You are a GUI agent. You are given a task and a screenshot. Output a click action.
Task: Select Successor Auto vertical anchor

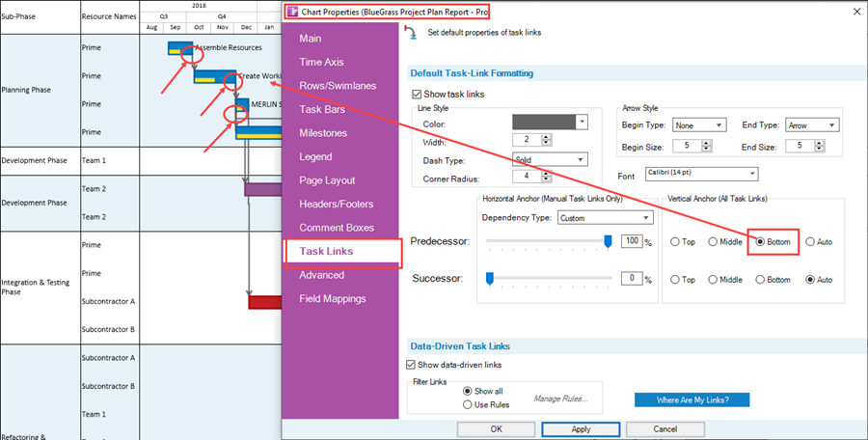810,280
